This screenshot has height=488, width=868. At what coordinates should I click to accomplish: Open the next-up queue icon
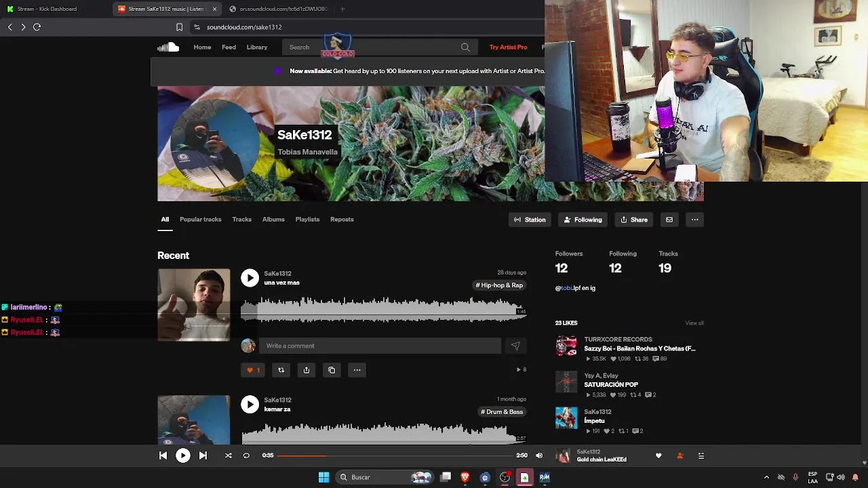(701, 456)
